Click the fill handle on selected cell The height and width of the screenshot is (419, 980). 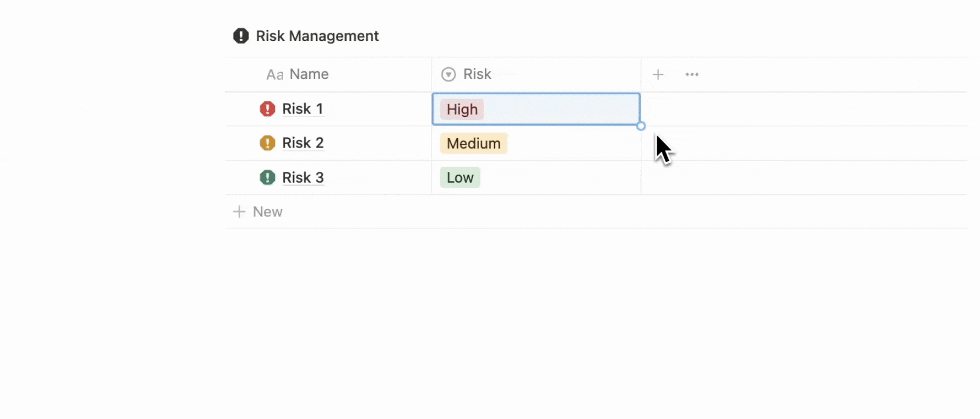pyautogui.click(x=641, y=126)
